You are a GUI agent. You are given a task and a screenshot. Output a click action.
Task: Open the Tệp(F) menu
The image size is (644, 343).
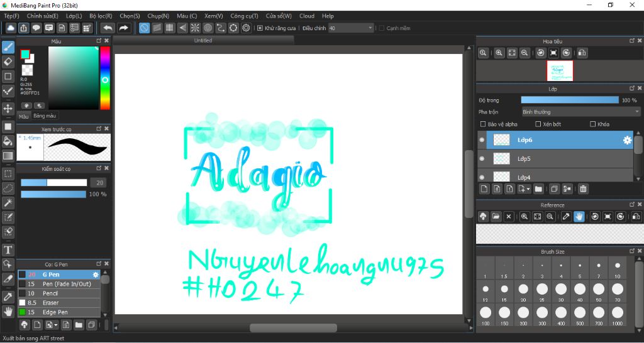click(11, 16)
